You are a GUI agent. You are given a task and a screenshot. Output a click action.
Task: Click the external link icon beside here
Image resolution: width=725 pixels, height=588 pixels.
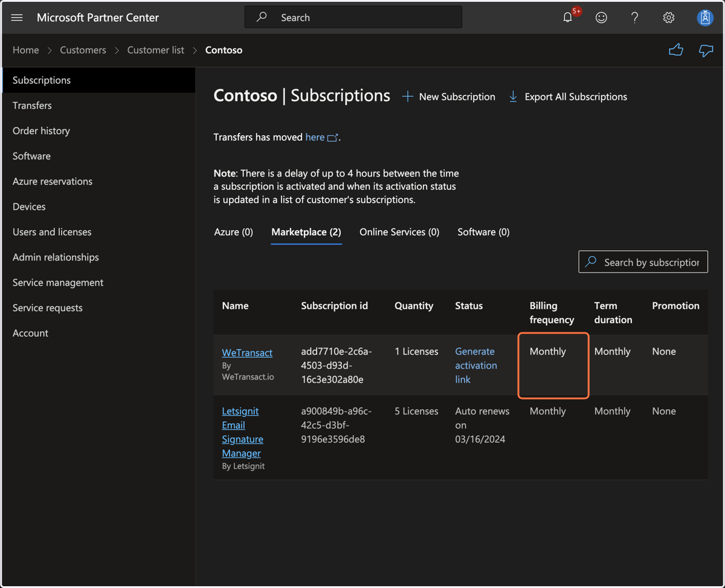click(332, 138)
